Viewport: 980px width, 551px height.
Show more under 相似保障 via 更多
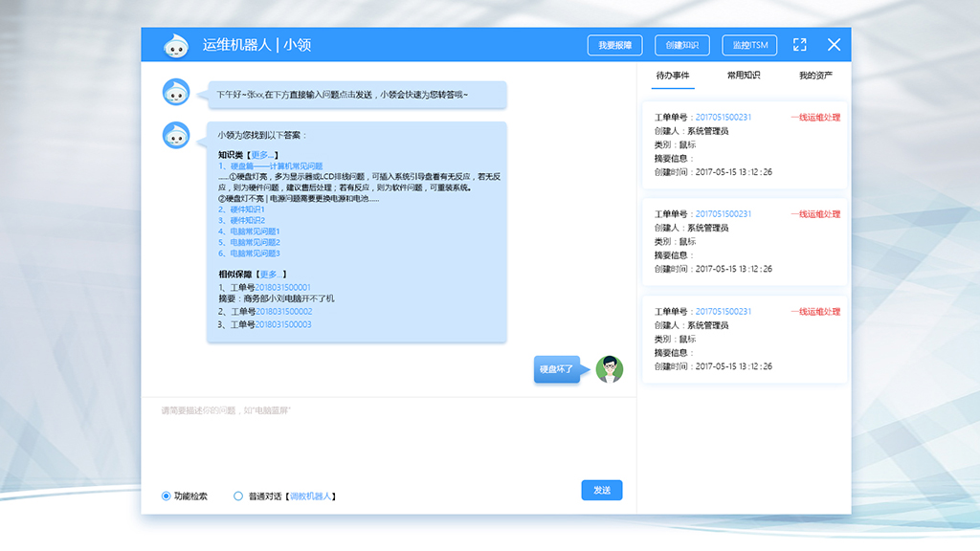pos(272,275)
